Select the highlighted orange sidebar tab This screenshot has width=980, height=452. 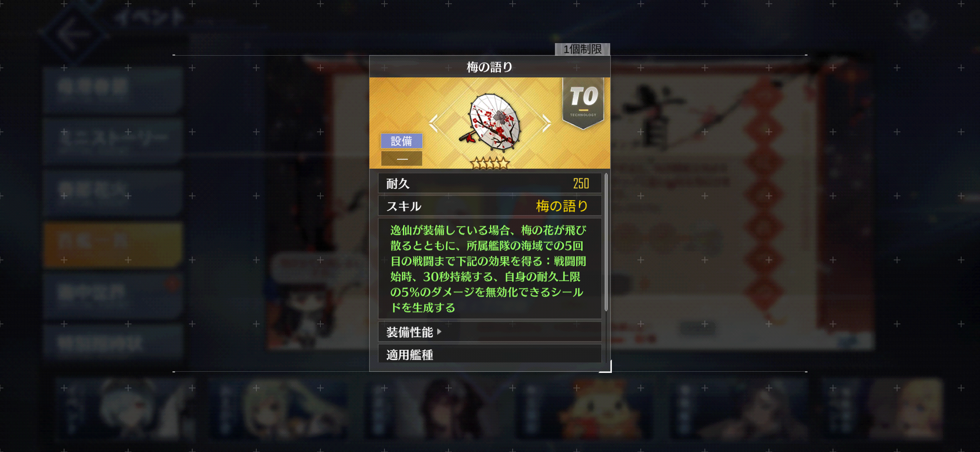113,244
